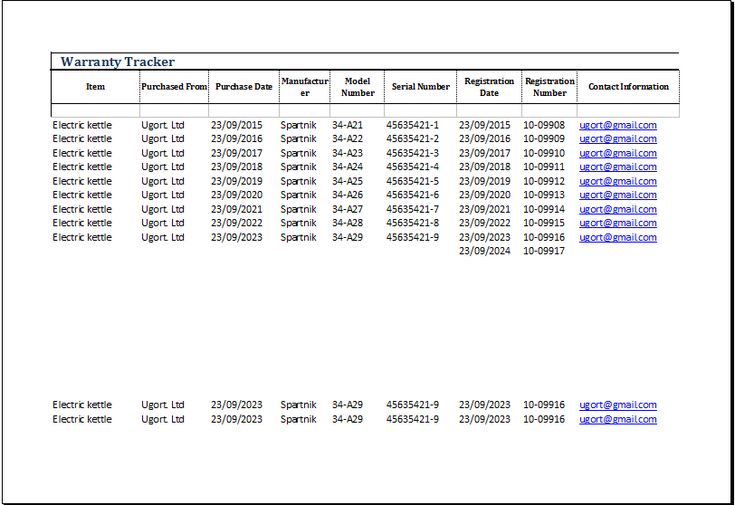
Task: Open the email link in the 34-A26 row
Action: coord(618,195)
